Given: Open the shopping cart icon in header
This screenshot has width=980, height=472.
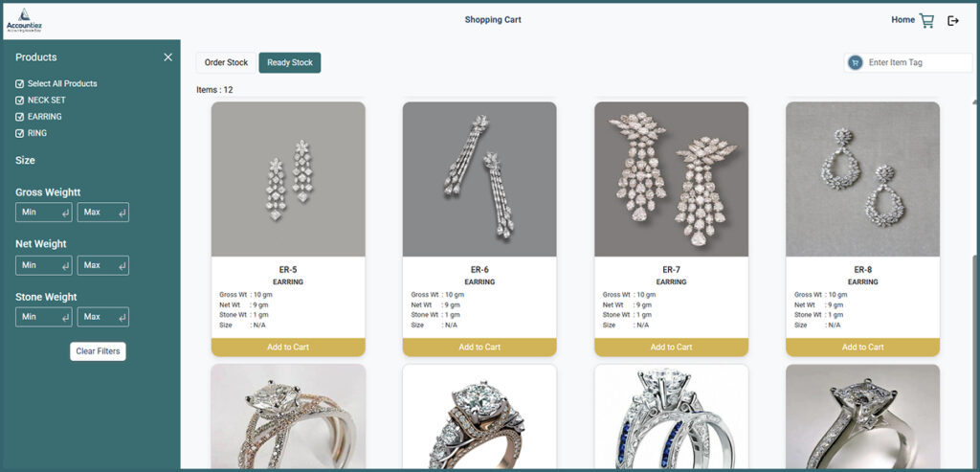Looking at the screenshot, I should [926, 21].
